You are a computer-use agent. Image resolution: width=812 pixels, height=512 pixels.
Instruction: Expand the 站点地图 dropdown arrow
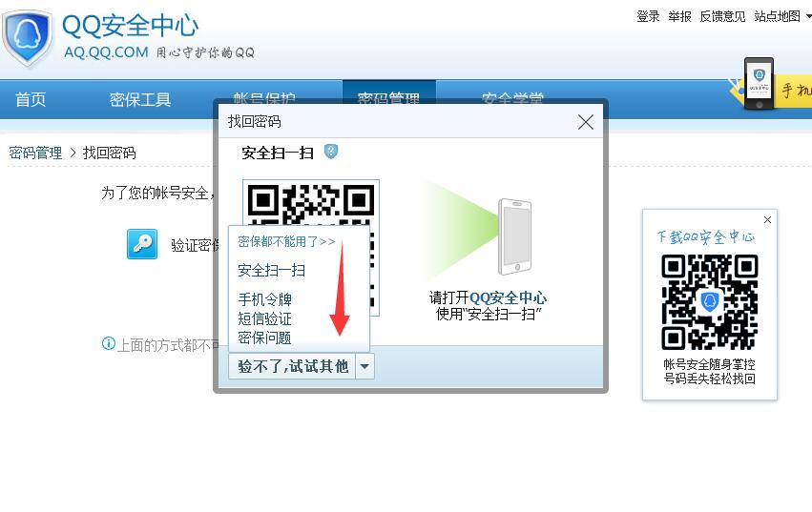(808, 16)
